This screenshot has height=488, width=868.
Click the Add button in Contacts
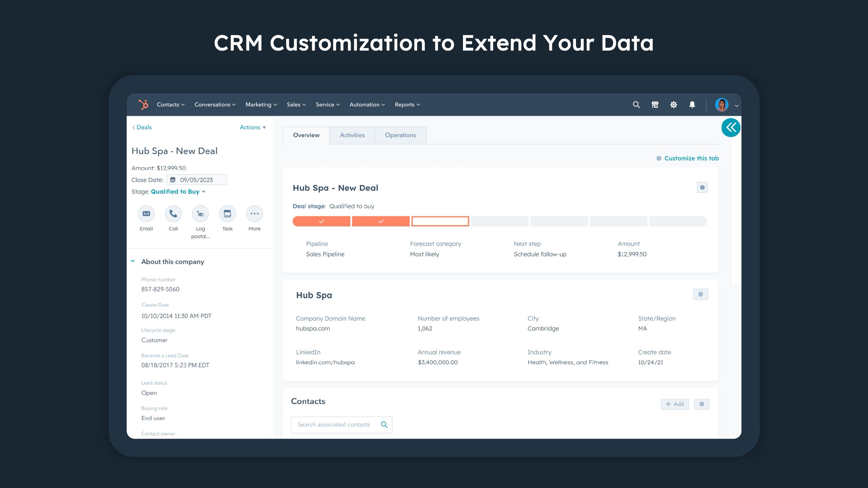[675, 404]
